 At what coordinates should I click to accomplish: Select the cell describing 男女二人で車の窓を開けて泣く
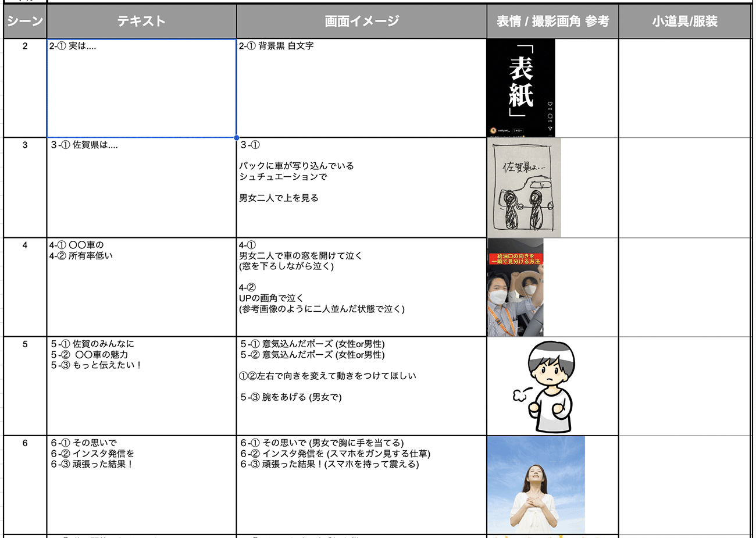[x=361, y=287]
